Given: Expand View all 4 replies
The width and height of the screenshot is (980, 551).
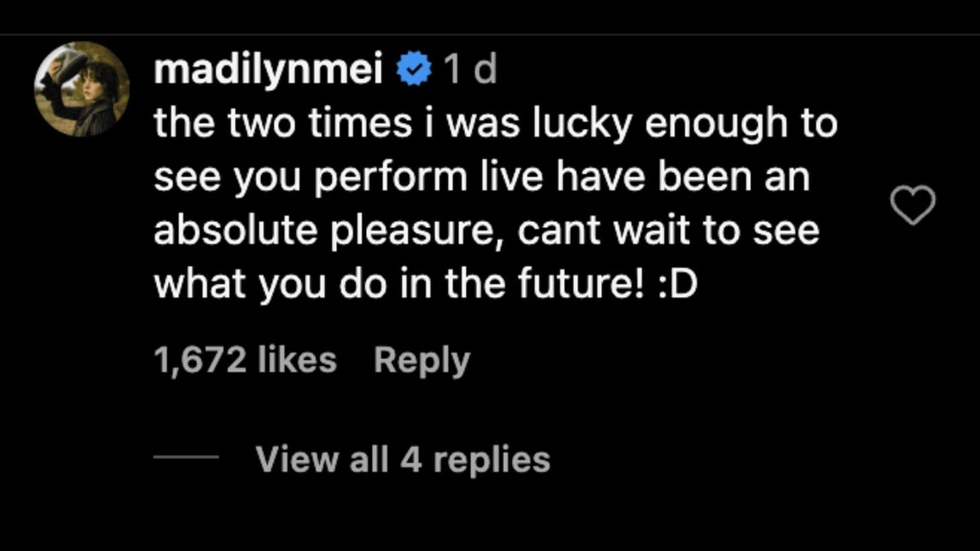Looking at the screenshot, I should tap(403, 460).
